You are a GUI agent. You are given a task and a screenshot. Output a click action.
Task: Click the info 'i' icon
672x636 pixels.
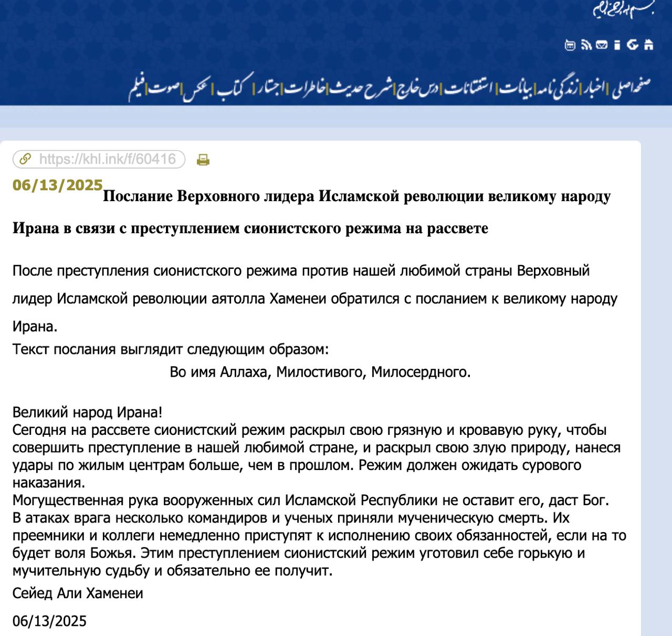pos(617,45)
